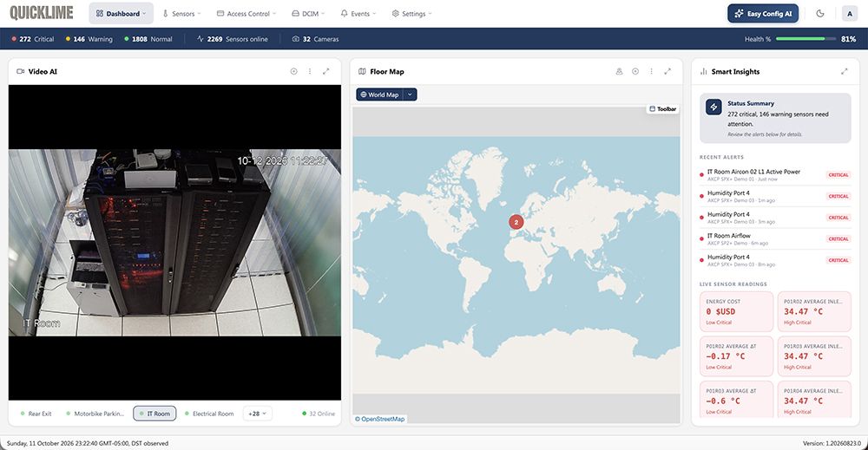Open the DCIM menu
The height and width of the screenshot is (450, 868).
pos(308,13)
